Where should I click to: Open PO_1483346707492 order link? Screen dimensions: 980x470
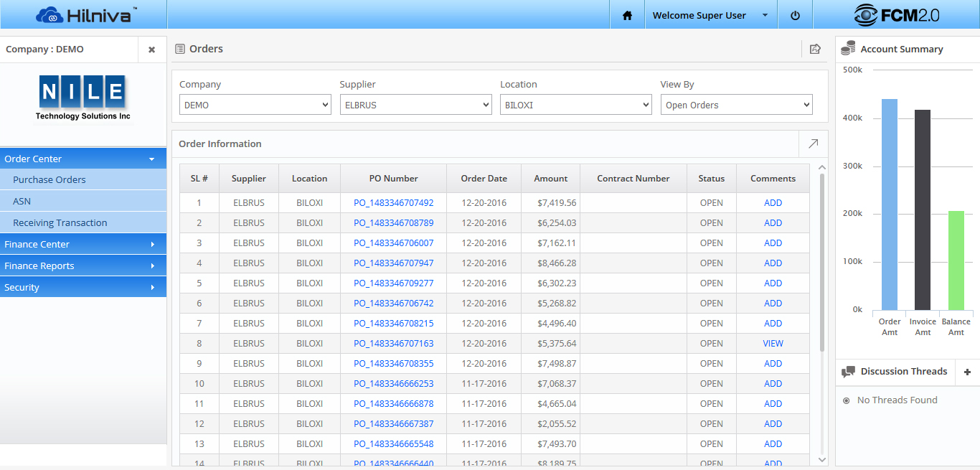(x=393, y=203)
